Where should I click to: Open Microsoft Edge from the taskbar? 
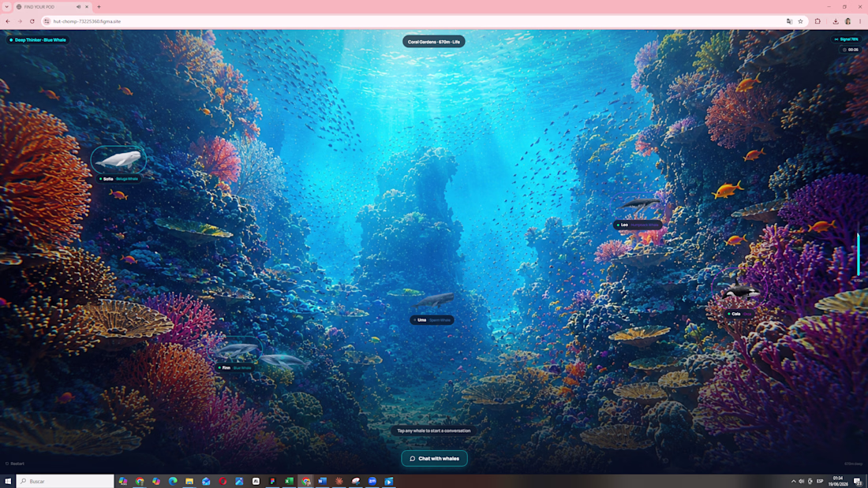[x=173, y=482]
